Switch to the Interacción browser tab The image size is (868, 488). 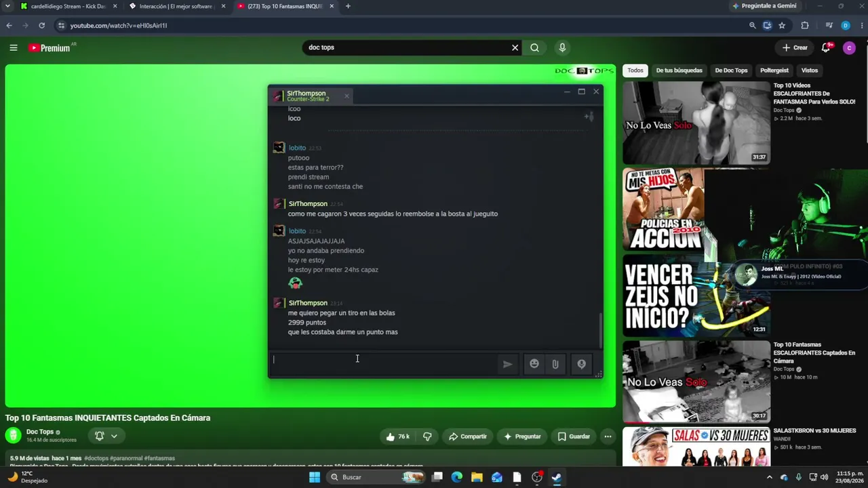tap(176, 6)
